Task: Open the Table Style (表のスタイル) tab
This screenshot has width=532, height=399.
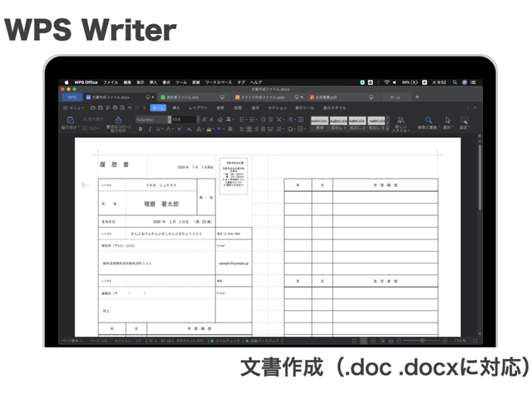Action: (x=334, y=108)
